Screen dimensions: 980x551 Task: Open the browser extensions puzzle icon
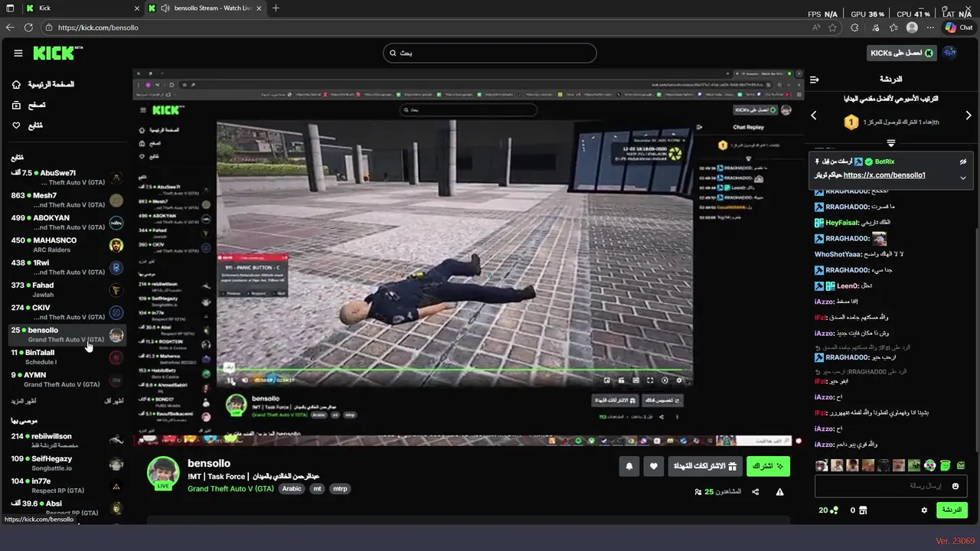[855, 27]
